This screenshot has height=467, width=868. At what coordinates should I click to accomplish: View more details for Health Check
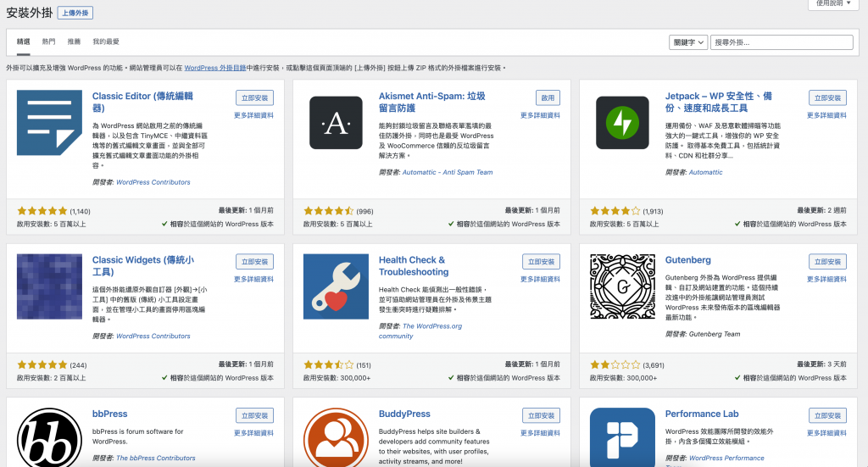click(540, 280)
